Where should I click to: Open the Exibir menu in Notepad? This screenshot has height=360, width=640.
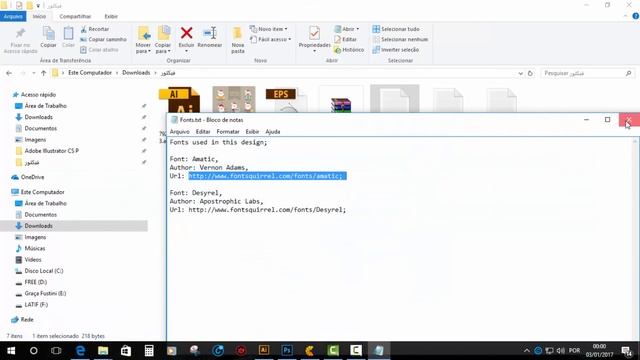252,131
